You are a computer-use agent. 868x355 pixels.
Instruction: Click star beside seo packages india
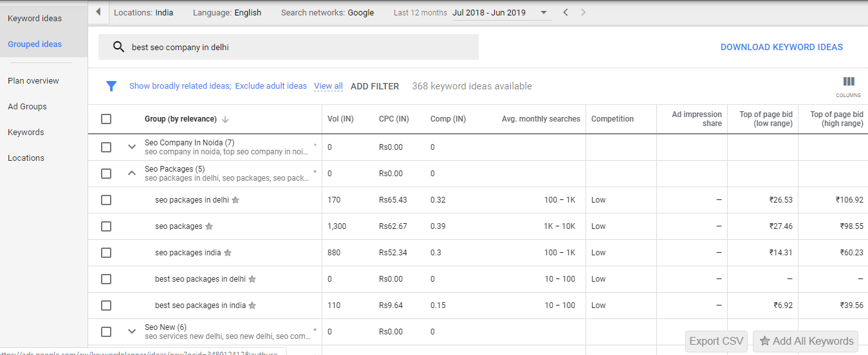tap(228, 253)
